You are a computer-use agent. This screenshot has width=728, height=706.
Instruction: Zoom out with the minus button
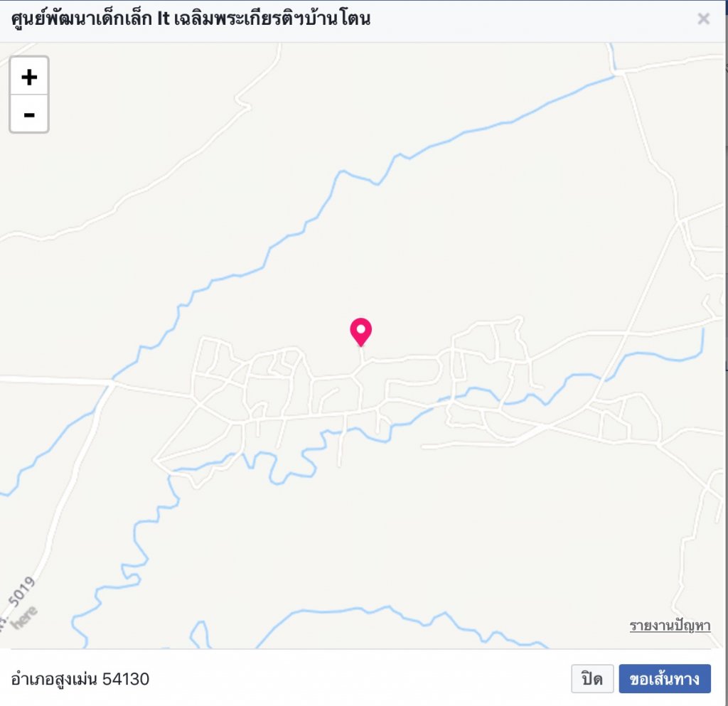tap(28, 114)
